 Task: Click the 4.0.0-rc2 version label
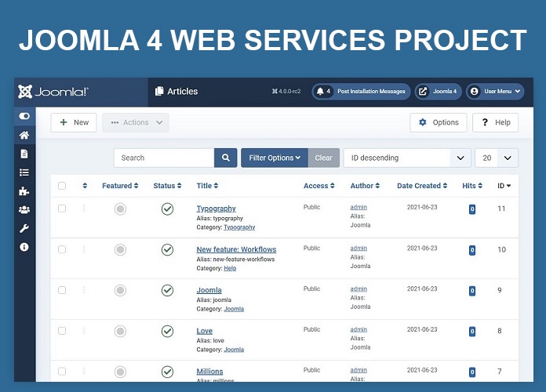286,91
